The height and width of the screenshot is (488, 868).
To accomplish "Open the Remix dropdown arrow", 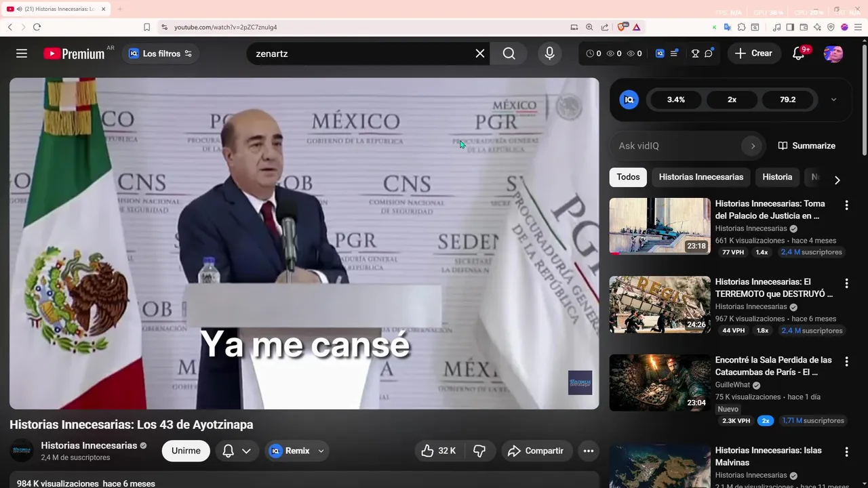I will coord(321,451).
